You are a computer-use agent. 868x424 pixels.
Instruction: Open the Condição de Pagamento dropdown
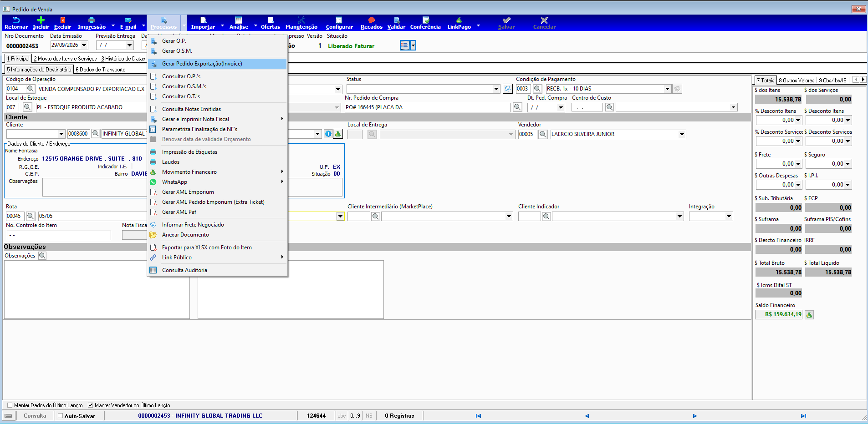[x=668, y=89]
